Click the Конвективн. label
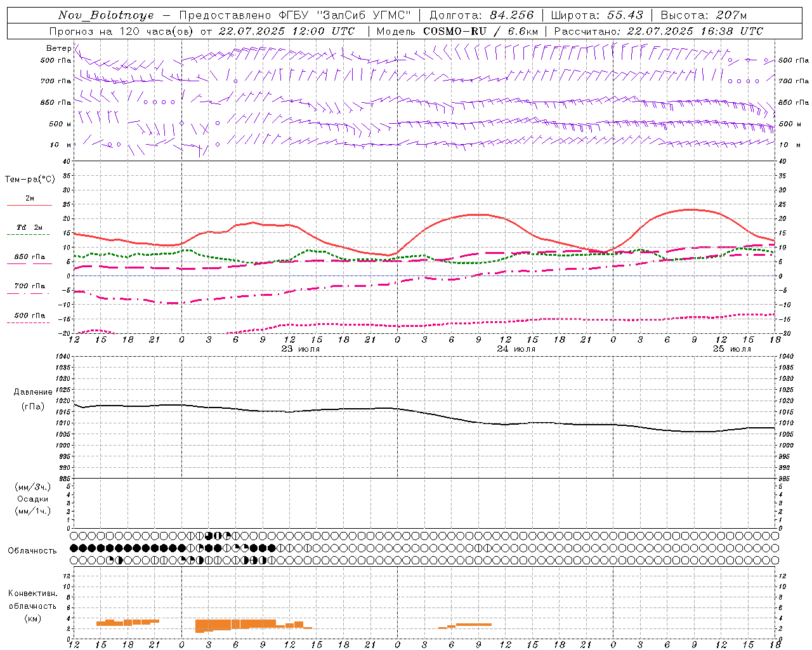 pyautogui.click(x=32, y=594)
